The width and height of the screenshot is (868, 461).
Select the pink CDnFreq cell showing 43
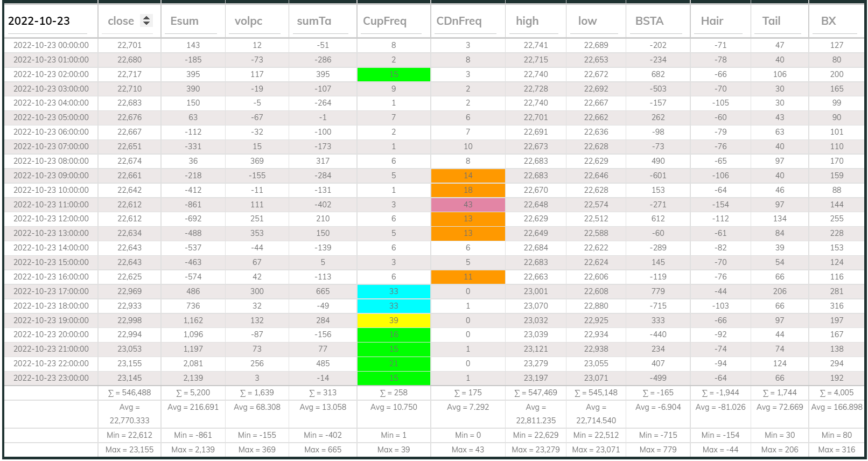[x=468, y=205]
